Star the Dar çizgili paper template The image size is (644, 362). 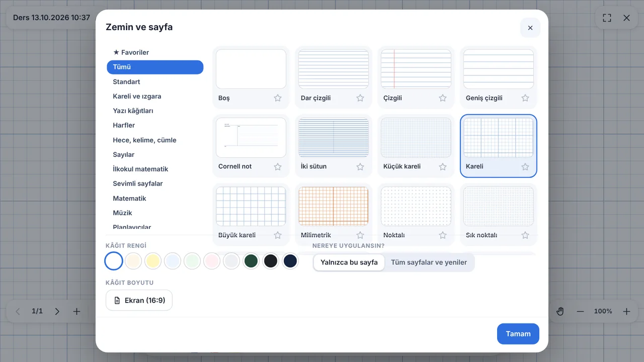[x=360, y=98]
